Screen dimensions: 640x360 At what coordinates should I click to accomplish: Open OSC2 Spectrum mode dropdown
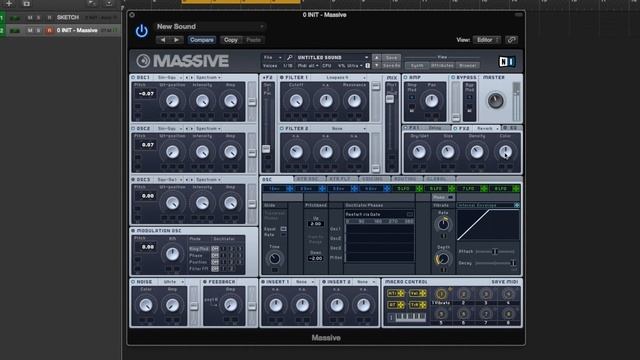(x=208, y=128)
